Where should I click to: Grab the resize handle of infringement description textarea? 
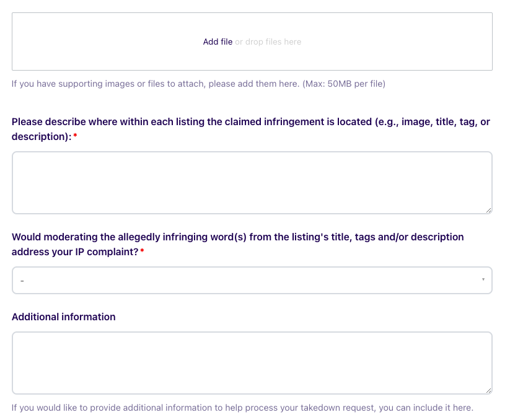488,211
